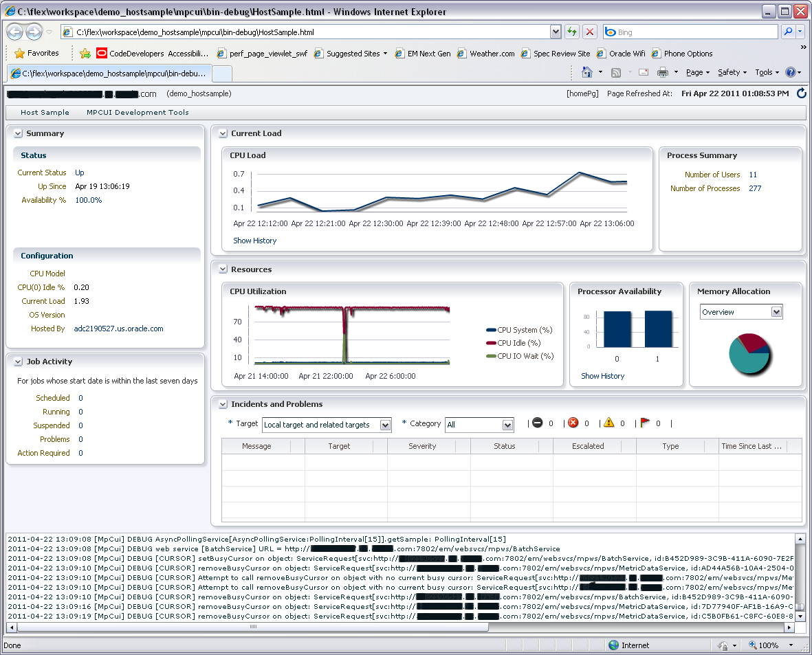The width and height of the screenshot is (812, 655).
Task: Click the red Stop loading X icon
Action: [590, 32]
